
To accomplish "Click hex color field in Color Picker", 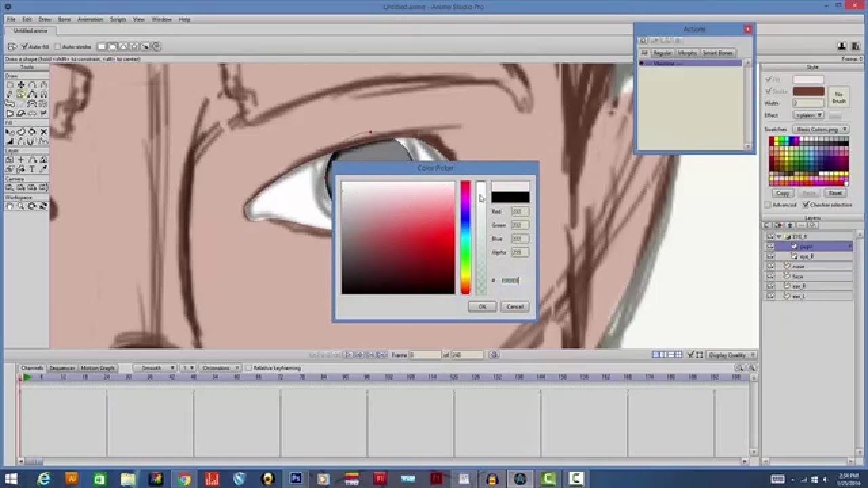I will click(511, 280).
